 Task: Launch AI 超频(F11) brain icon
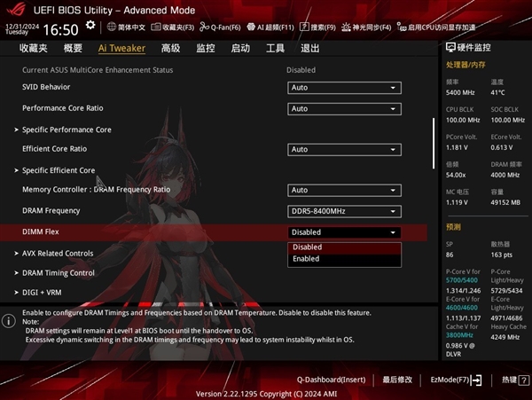pyautogui.click(x=251, y=27)
